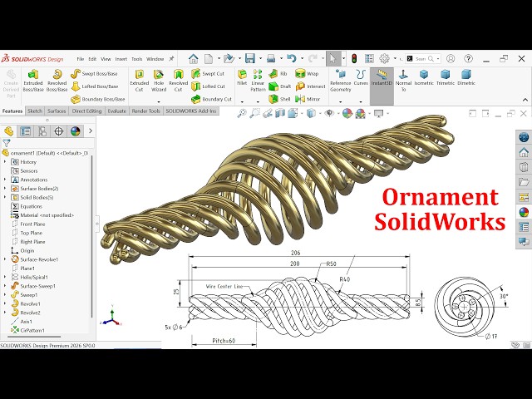The height and width of the screenshot is (399, 532).
Task: Click the feature tree filter icon
Action: coord(7,143)
